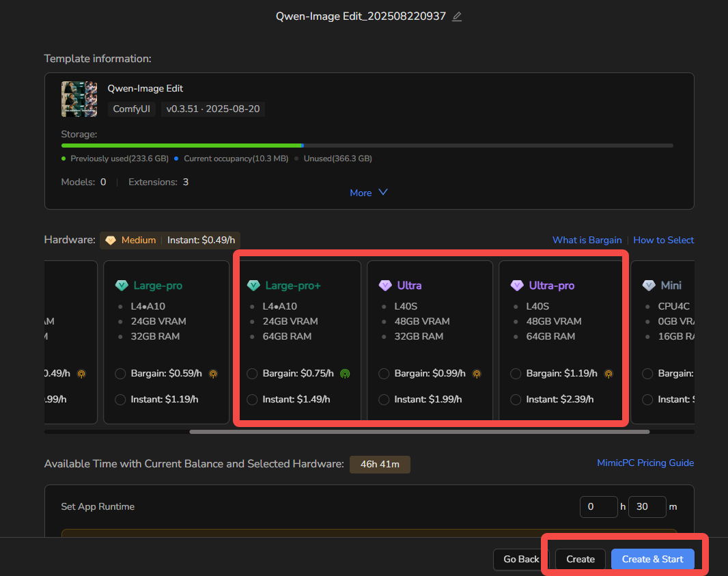This screenshot has height=576, width=728.
Task: Click the Ultra purple diamond icon
Action: [385, 286]
